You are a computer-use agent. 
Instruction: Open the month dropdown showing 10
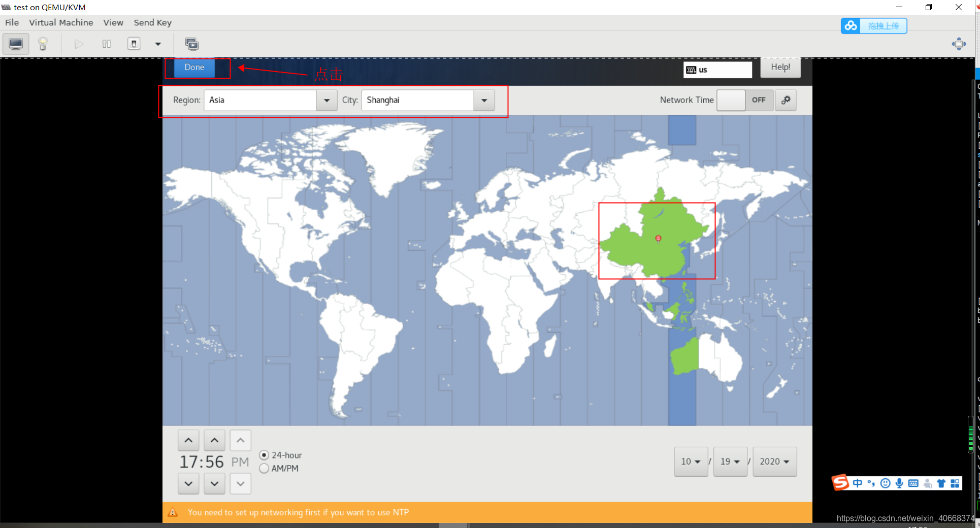click(x=691, y=461)
